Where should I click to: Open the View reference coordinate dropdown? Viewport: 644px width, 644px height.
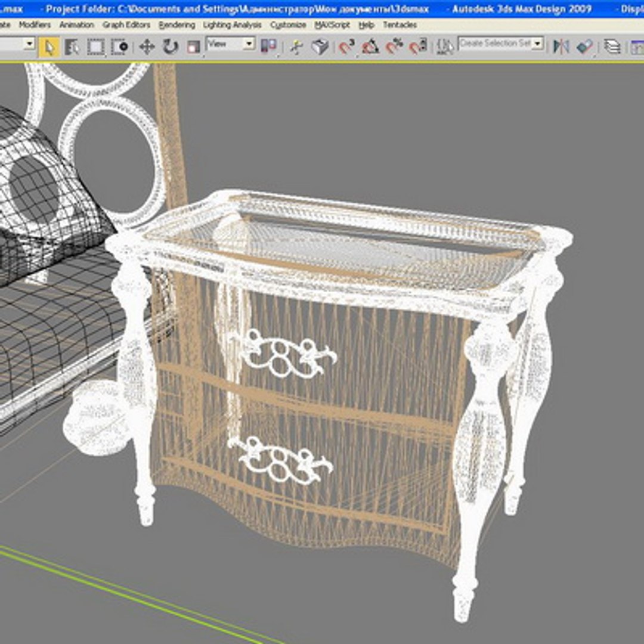click(x=231, y=44)
